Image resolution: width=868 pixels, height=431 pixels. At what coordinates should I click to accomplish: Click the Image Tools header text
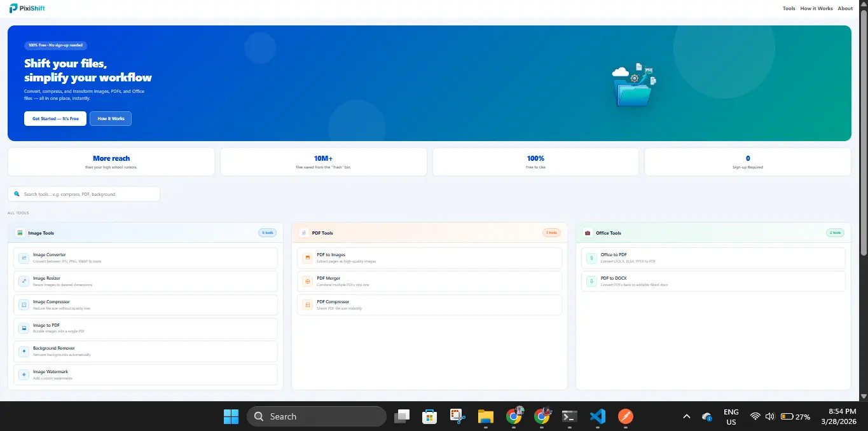point(41,233)
